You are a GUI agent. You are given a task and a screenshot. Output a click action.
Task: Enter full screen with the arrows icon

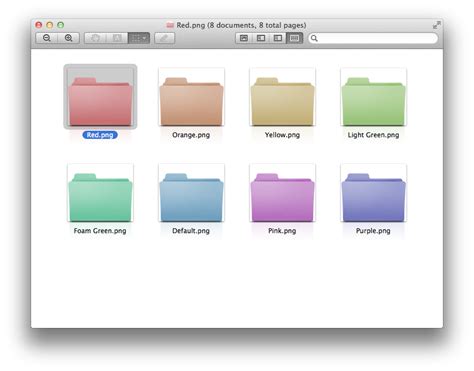click(x=436, y=25)
